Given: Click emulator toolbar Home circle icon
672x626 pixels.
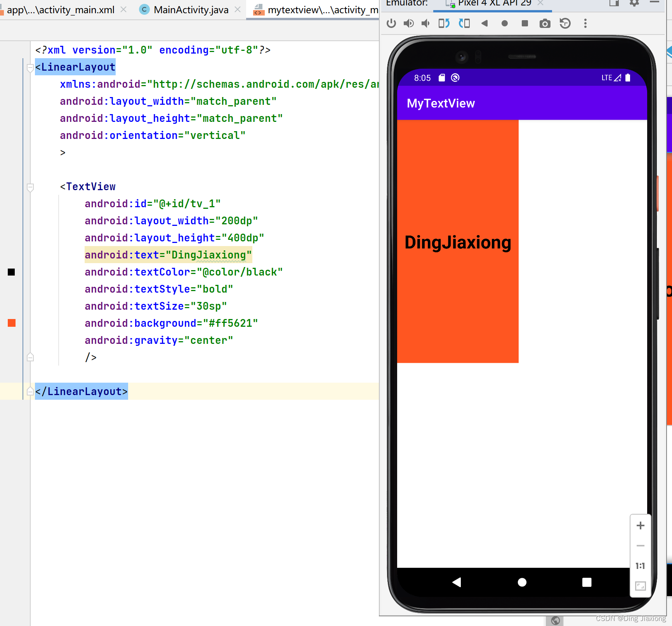Looking at the screenshot, I should click(x=505, y=23).
